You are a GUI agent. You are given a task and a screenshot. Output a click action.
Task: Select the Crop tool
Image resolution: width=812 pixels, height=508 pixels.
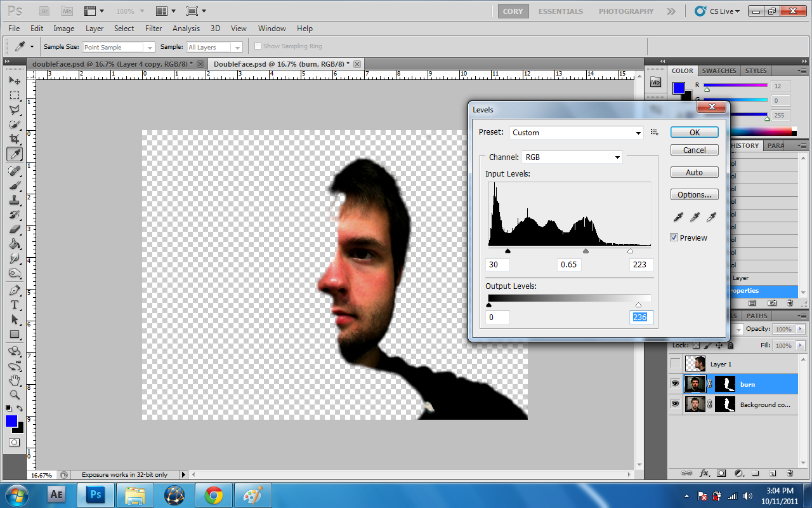(14, 139)
